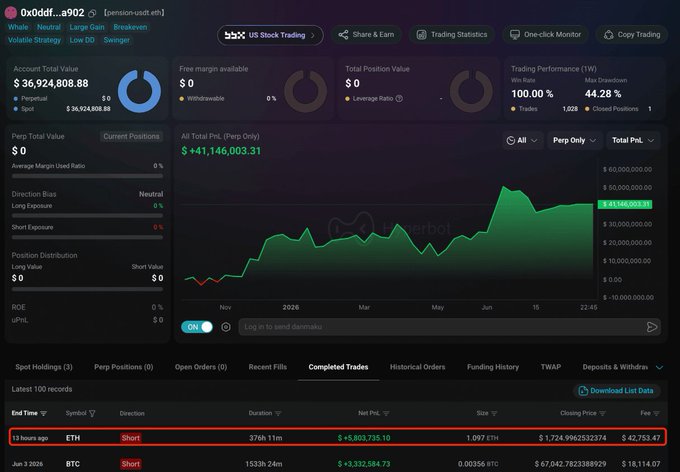Screen dimensions: 680x472
Task: Sort by Size icon
Action: 494,413
